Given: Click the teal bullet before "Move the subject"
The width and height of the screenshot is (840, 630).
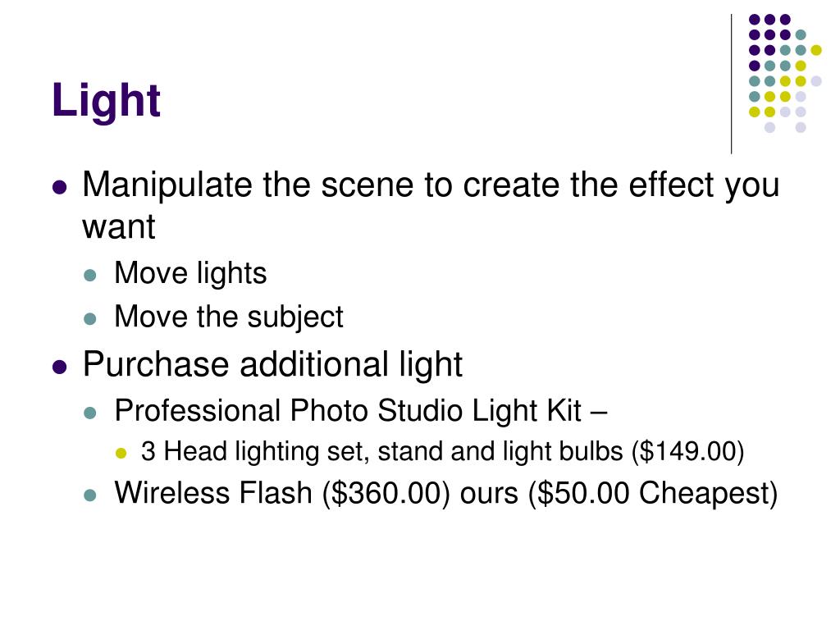Looking at the screenshot, I should pyautogui.click(x=90, y=319).
